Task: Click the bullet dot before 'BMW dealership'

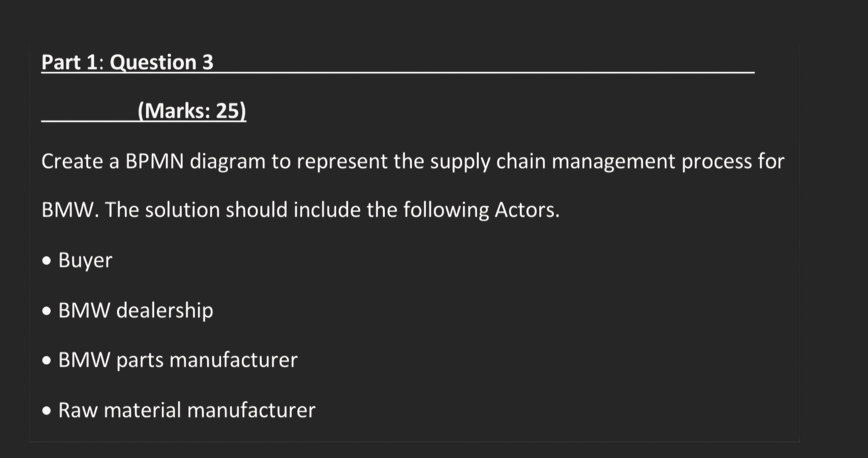Action: click(x=47, y=312)
